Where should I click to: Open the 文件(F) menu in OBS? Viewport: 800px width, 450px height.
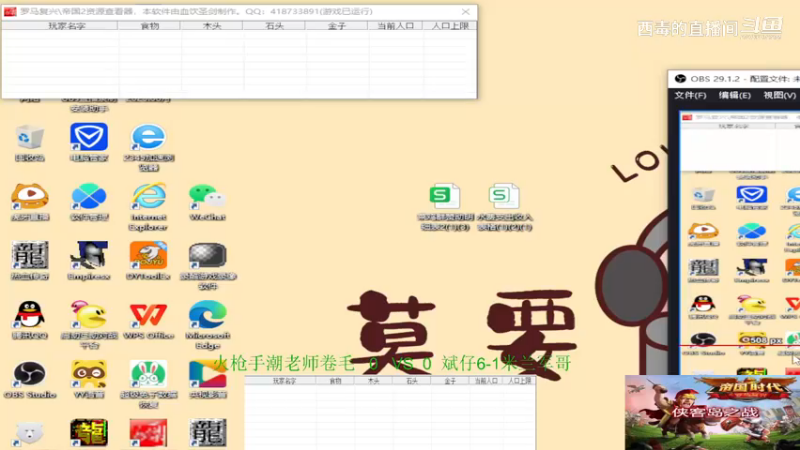690,95
